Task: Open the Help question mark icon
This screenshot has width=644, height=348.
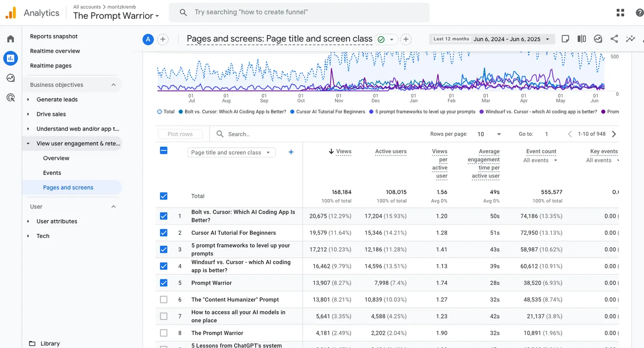Action: coord(640,13)
